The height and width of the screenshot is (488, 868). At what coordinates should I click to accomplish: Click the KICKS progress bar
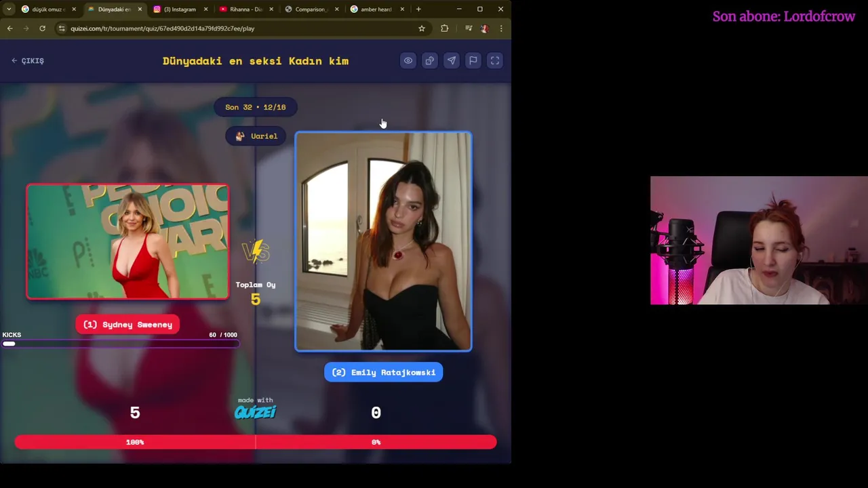coord(120,344)
